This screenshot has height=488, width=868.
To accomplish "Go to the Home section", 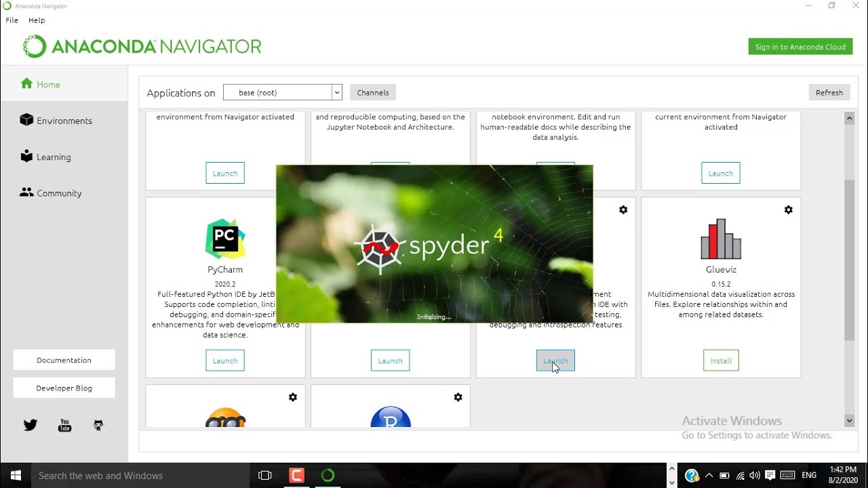I will point(64,84).
